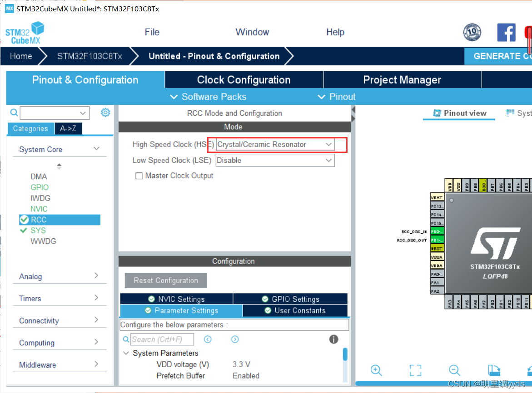
Task: Click the STM32F103C8Tx breadcrumb
Action: (89, 56)
